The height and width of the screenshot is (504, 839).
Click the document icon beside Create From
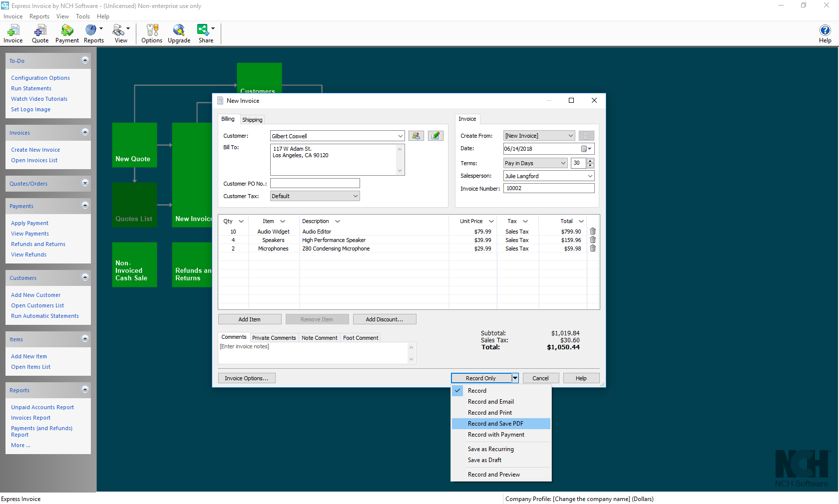point(586,136)
